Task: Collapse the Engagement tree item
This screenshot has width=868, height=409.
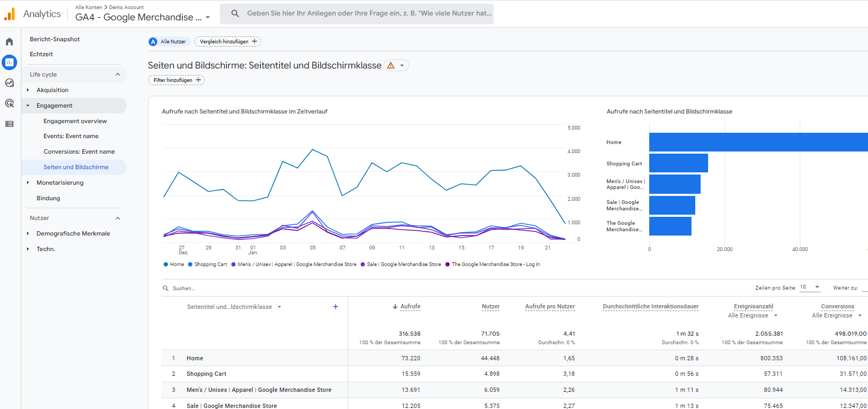Action: point(28,105)
